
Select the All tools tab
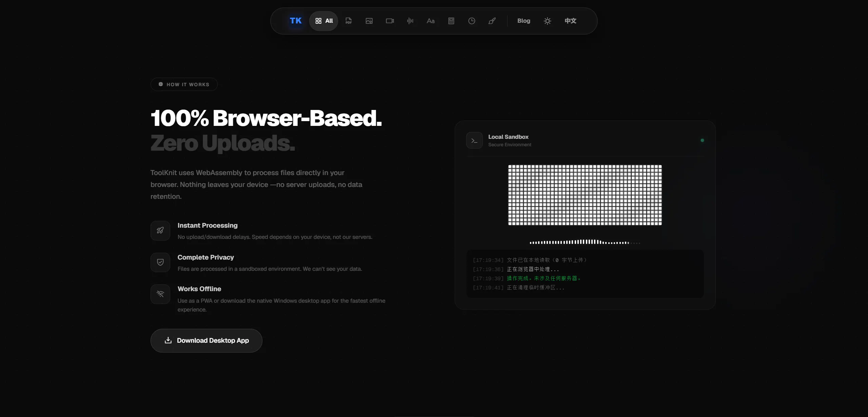[x=324, y=21]
